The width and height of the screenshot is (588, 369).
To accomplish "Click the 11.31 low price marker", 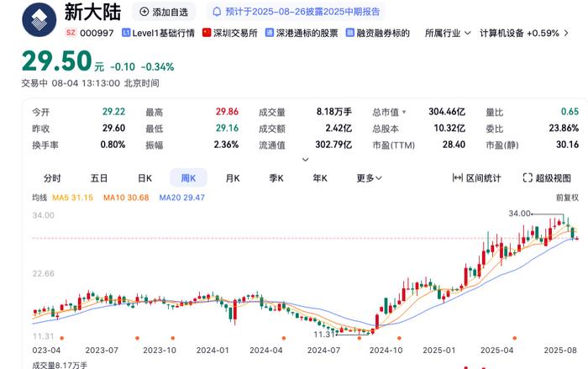I will point(324,334).
